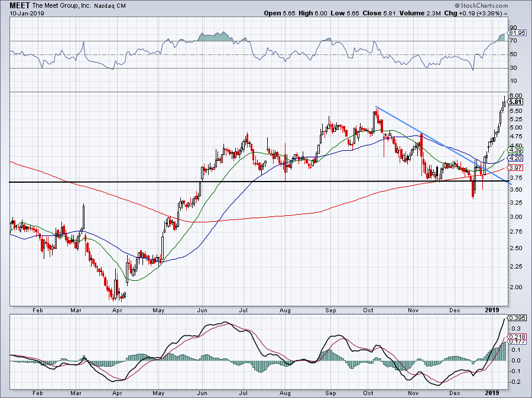The width and height of the screenshot is (532, 398).
Task: Click the RSI axis label 30
Action: (514, 68)
